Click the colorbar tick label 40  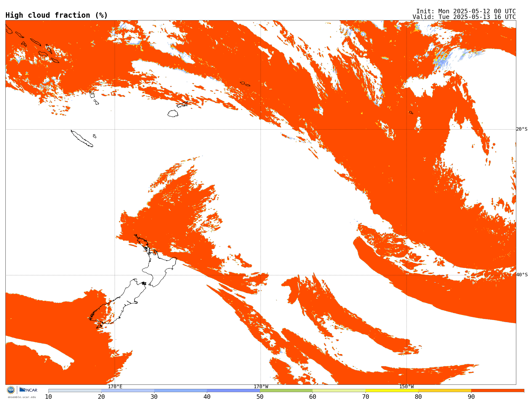pyautogui.click(x=207, y=397)
